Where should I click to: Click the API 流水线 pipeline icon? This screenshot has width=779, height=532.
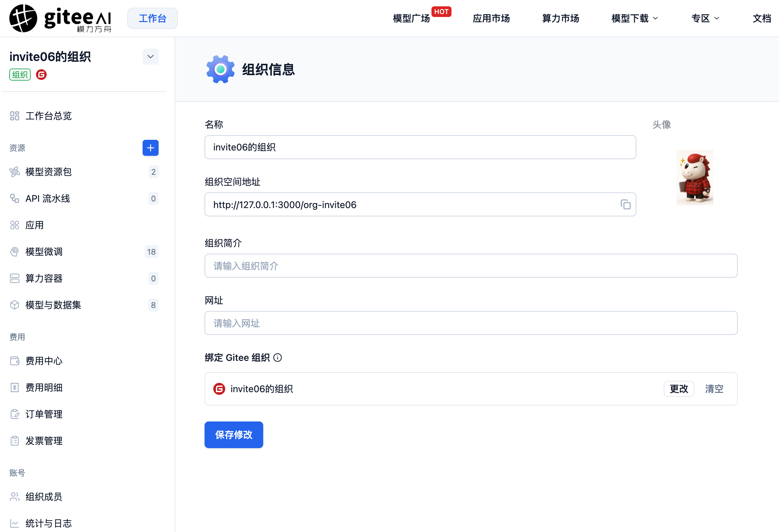[x=14, y=199]
